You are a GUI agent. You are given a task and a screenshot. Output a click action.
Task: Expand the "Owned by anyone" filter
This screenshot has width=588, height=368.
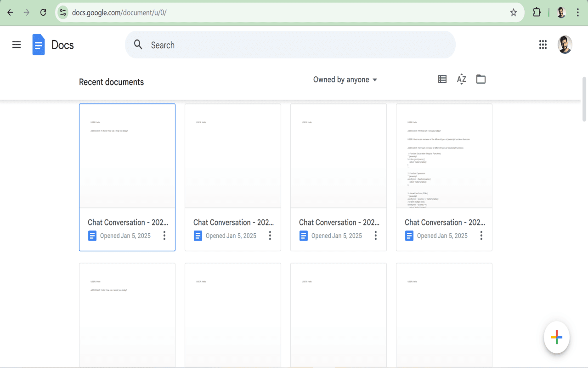(x=345, y=80)
